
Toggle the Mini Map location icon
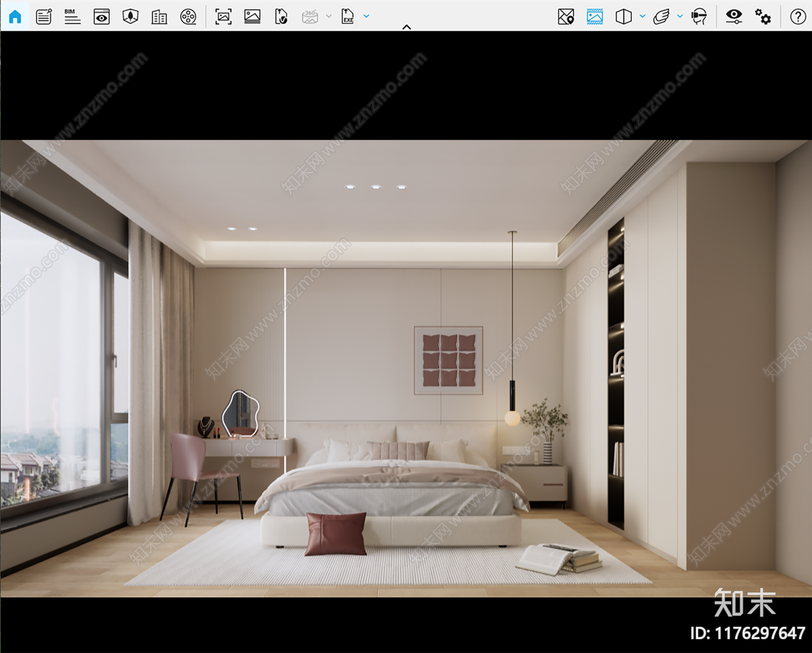[x=566, y=17]
